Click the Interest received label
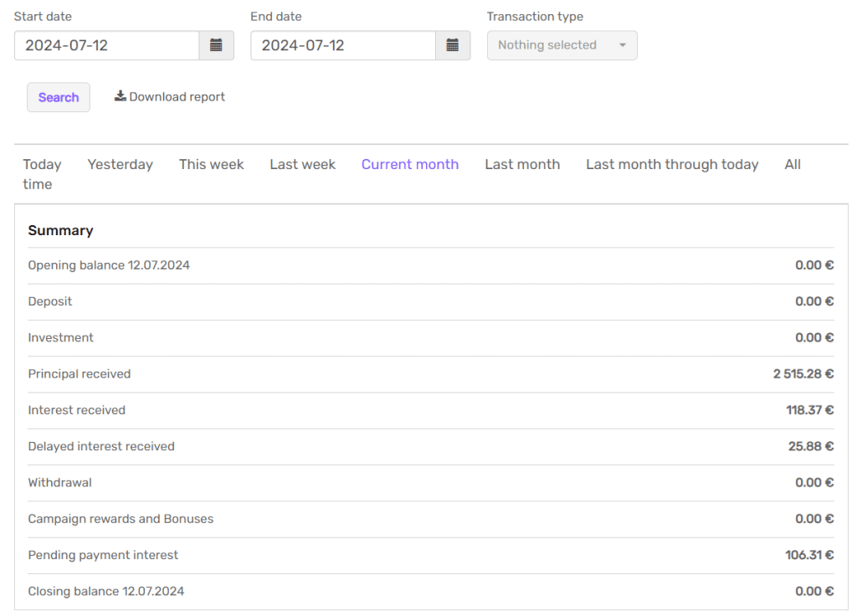 click(76, 410)
